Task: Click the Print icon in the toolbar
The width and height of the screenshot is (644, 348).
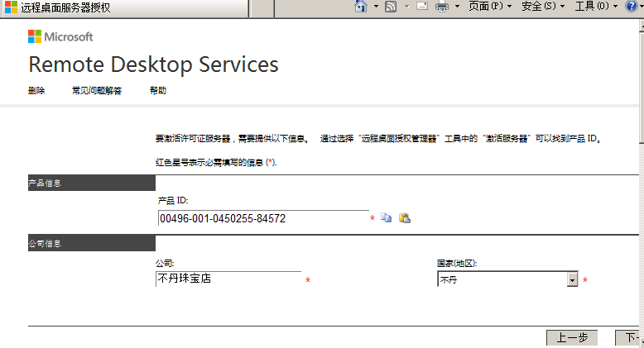Action: 442,7
